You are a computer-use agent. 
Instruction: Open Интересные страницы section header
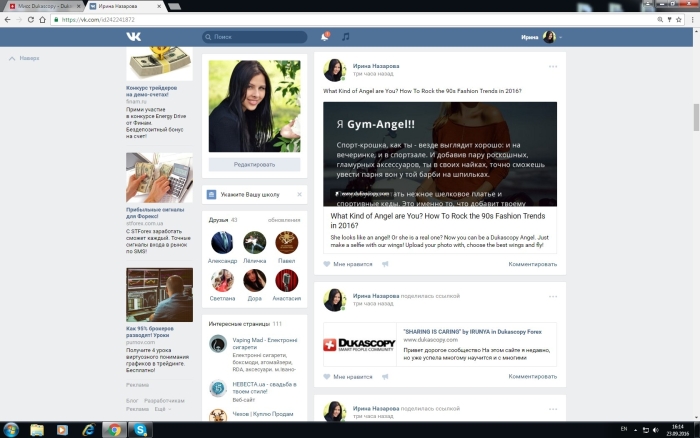(x=245, y=324)
